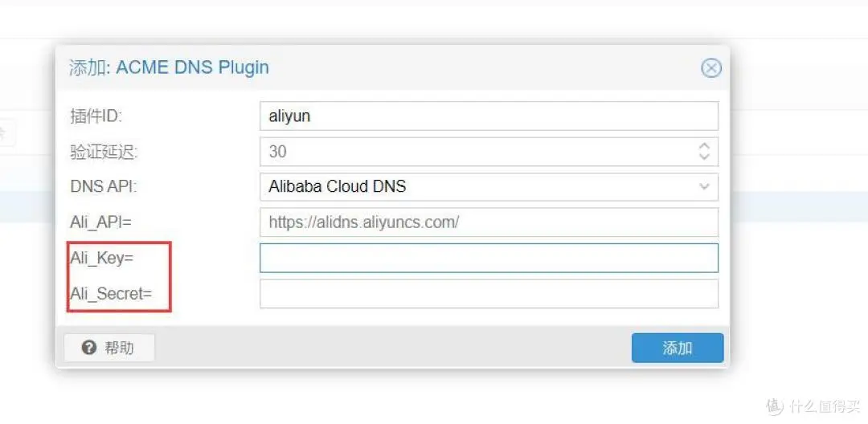Focus the 插件ID field containing aliyun
The height and width of the screenshot is (424, 868).
pos(488,116)
